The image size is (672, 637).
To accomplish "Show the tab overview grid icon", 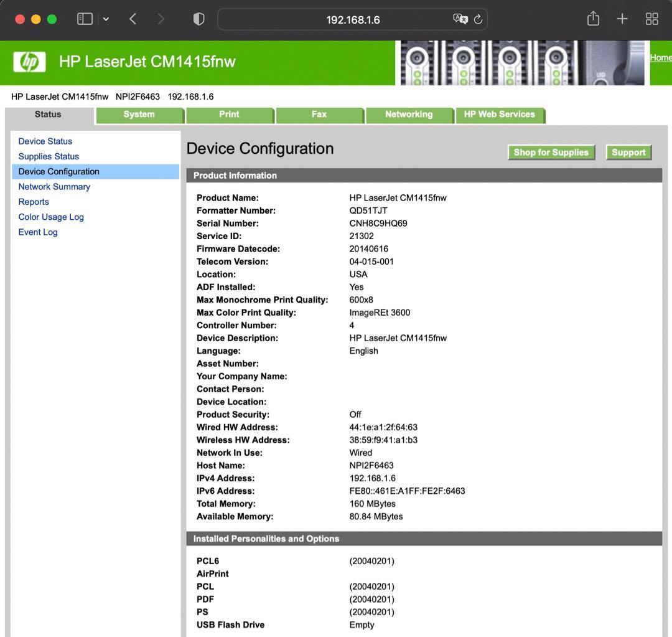I will [651, 19].
